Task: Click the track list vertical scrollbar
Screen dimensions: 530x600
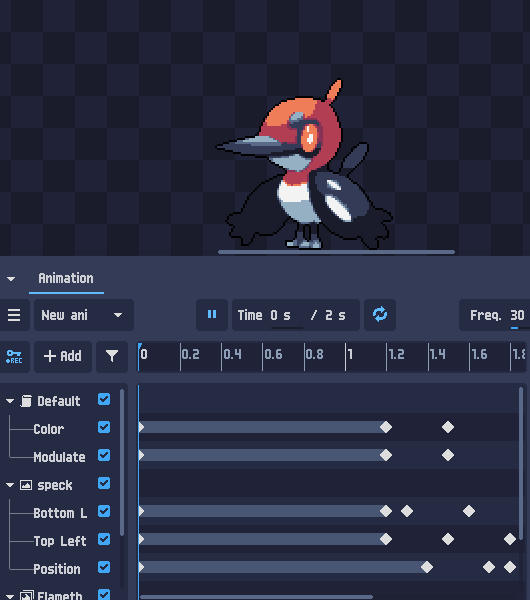Action: pos(122,462)
